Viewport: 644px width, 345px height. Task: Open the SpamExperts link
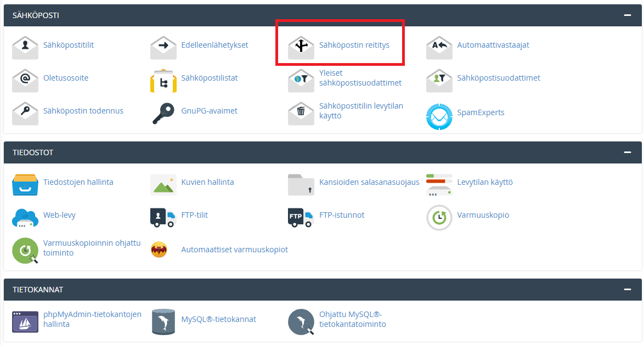click(x=481, y=112)
